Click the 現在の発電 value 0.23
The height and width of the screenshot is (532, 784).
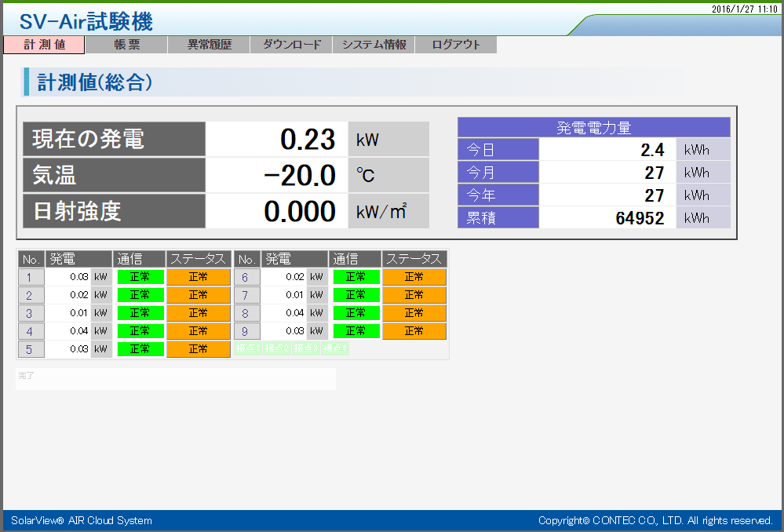point(308,140)
